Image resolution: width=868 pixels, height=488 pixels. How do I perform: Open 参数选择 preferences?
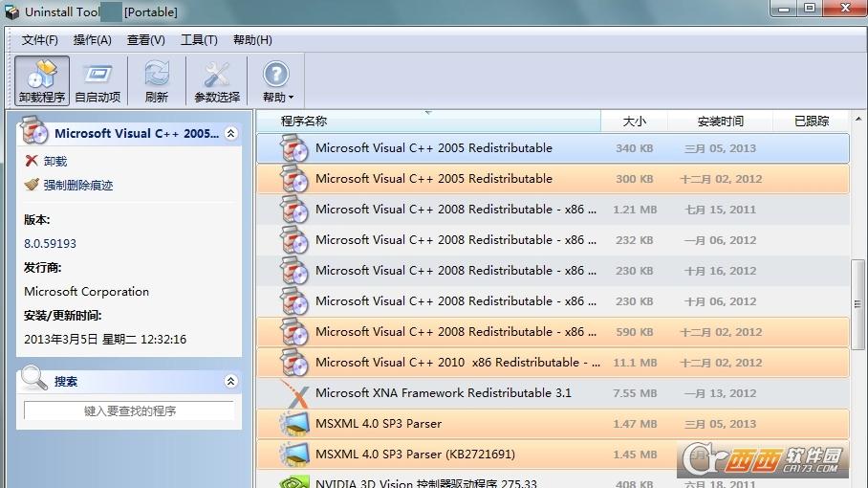point(217,81)
